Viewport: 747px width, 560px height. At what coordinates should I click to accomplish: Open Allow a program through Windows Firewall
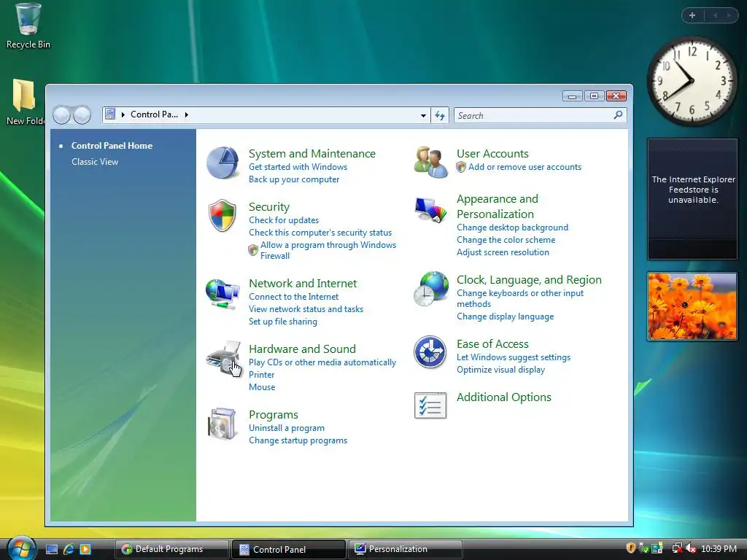tap(328, 250)
